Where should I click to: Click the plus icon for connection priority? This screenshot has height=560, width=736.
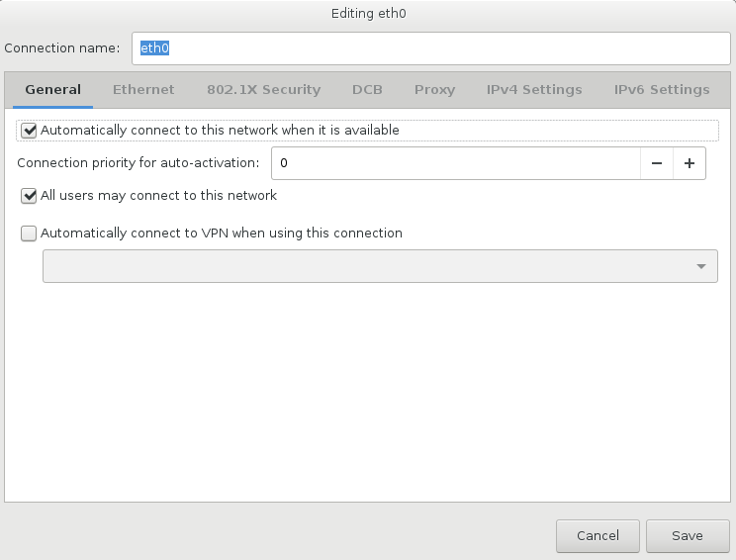click(x=690, y=163)
